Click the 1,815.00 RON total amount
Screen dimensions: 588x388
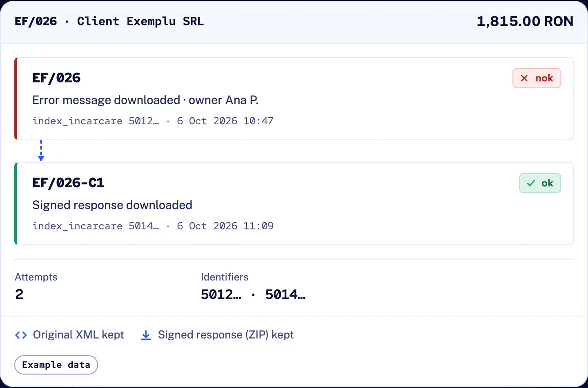tap(525, 21)
